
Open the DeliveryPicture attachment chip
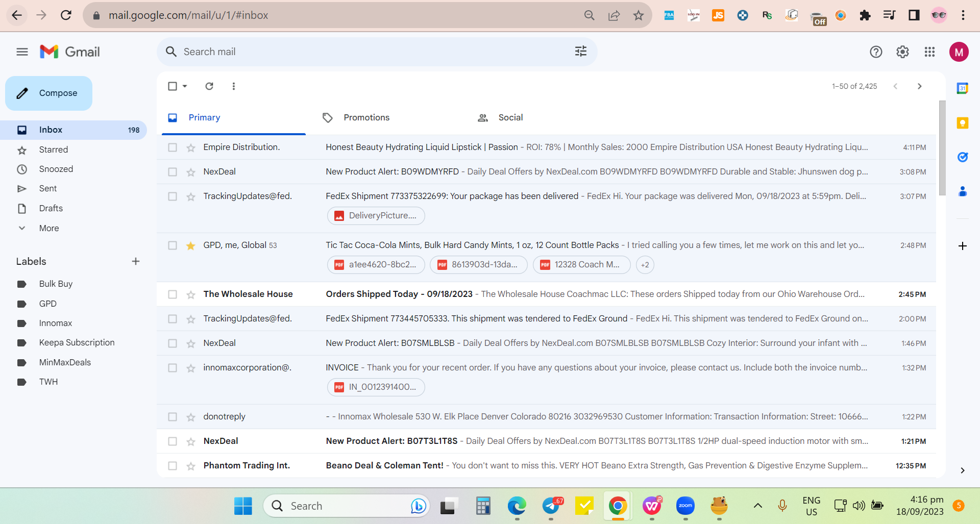click(376, 216)
